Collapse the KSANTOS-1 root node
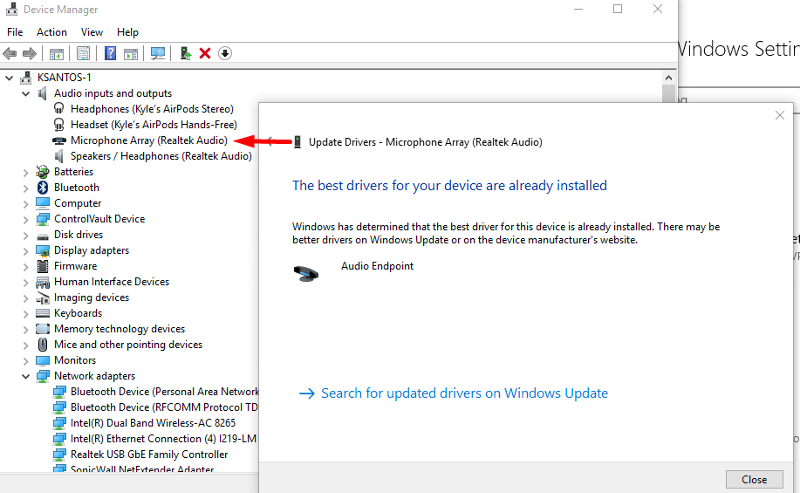 tap(9, 78)
